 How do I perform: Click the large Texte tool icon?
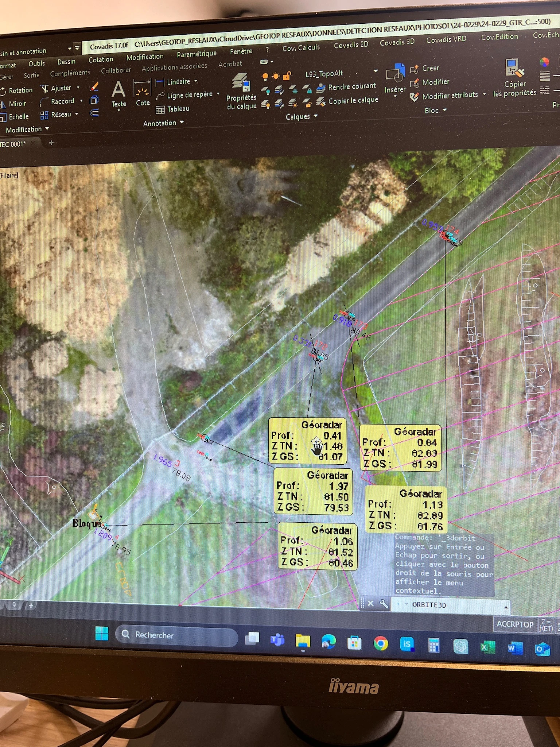coord(118,90)
